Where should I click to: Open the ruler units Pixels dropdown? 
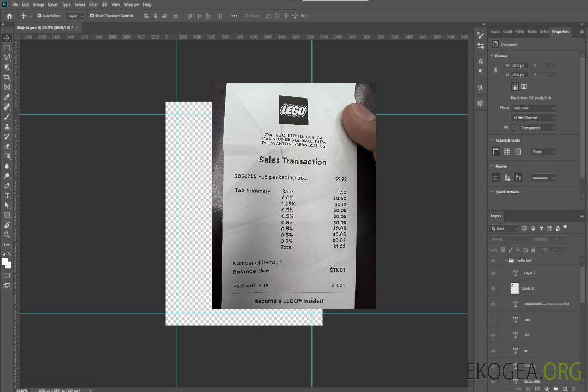tap(543, 152)
